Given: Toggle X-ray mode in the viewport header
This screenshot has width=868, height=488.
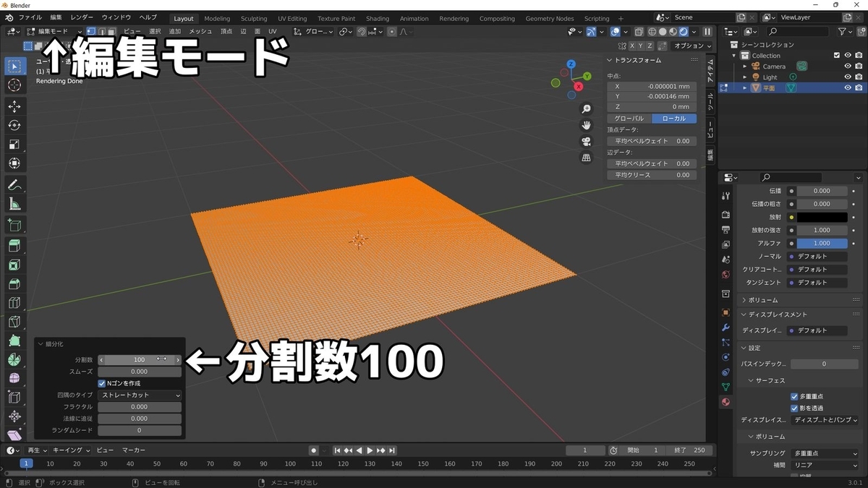Looking at the screenshot, I should 639,32.
